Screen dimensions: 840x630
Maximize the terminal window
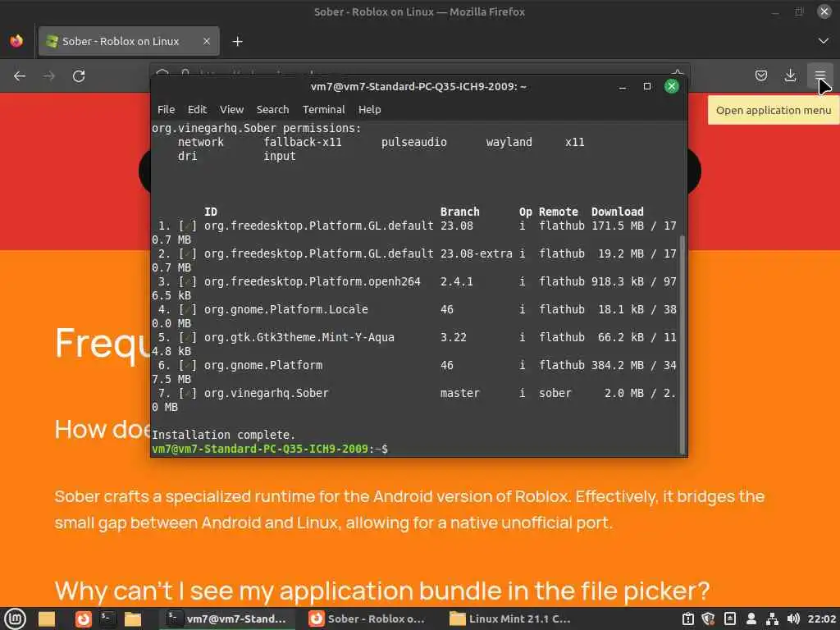tap(647, 86)
